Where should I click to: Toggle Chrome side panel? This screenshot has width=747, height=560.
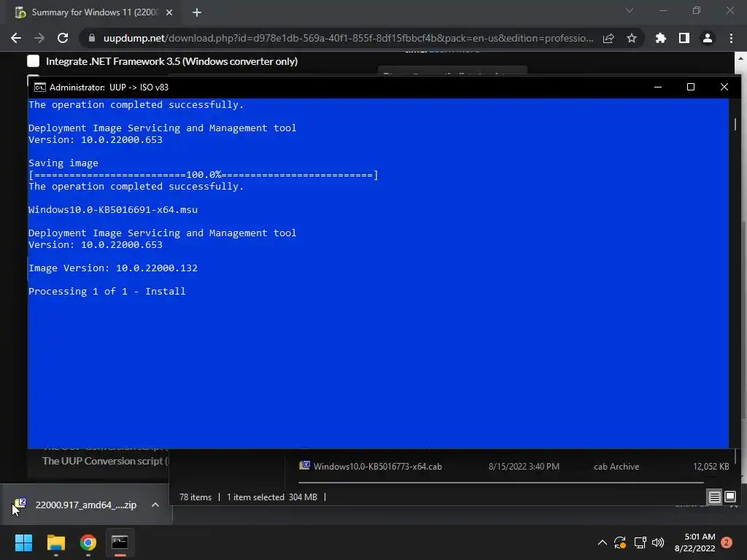pyautogui.click(x=684, y=38)
